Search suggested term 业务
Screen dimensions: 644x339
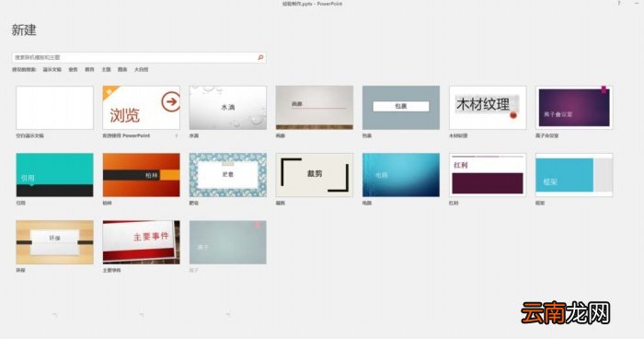[73, 69]
